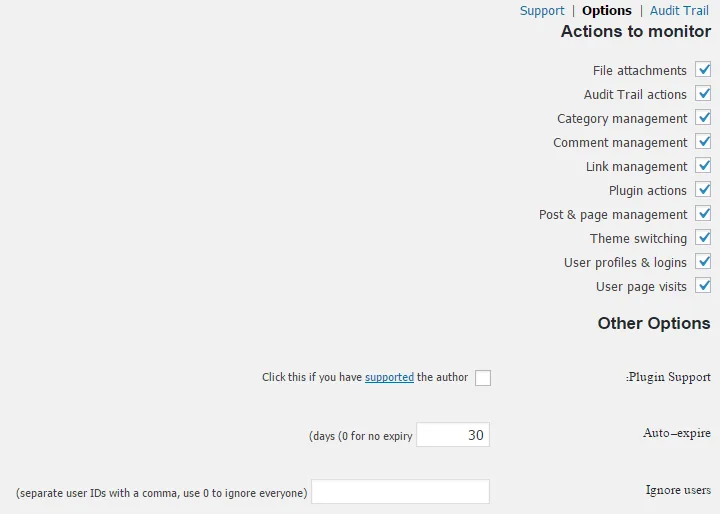
Task: Toggle the Audit Trail actions checkbox
Action: coord(703,94)
